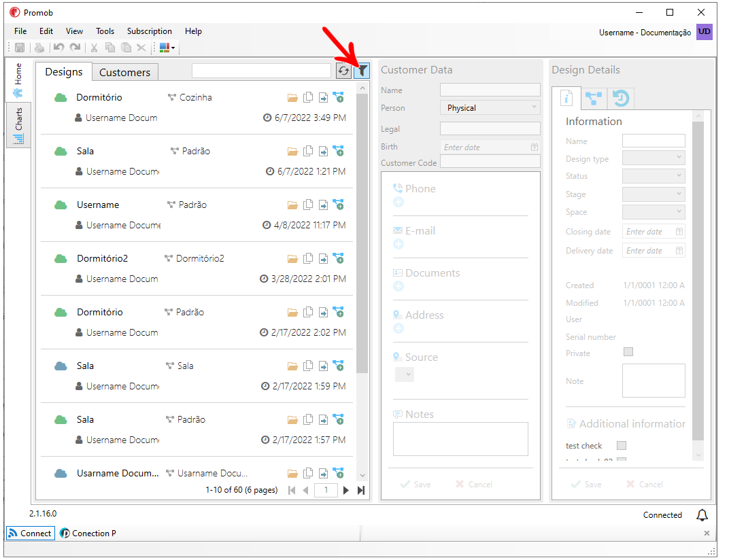Click the Connect bottom tab
Screen dimensions: 729x560
pos(31,533)
